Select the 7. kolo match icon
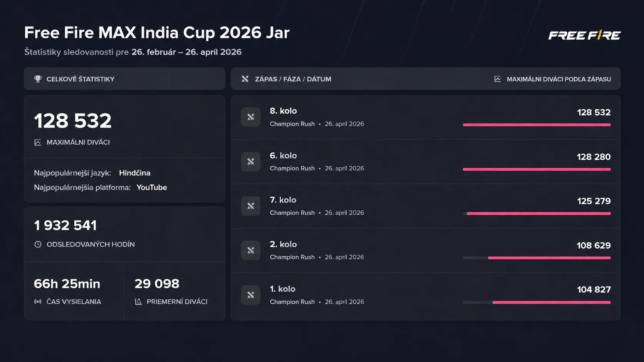Image resolution: width=644 pixels, height=362 pixels. tap(251, 206)
